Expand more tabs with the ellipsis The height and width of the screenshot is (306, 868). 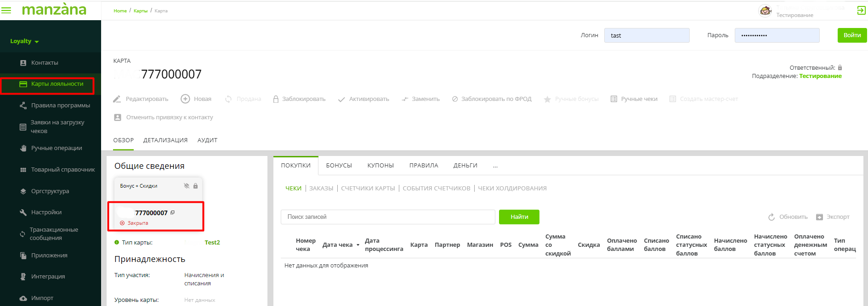[x=495, y=166]
